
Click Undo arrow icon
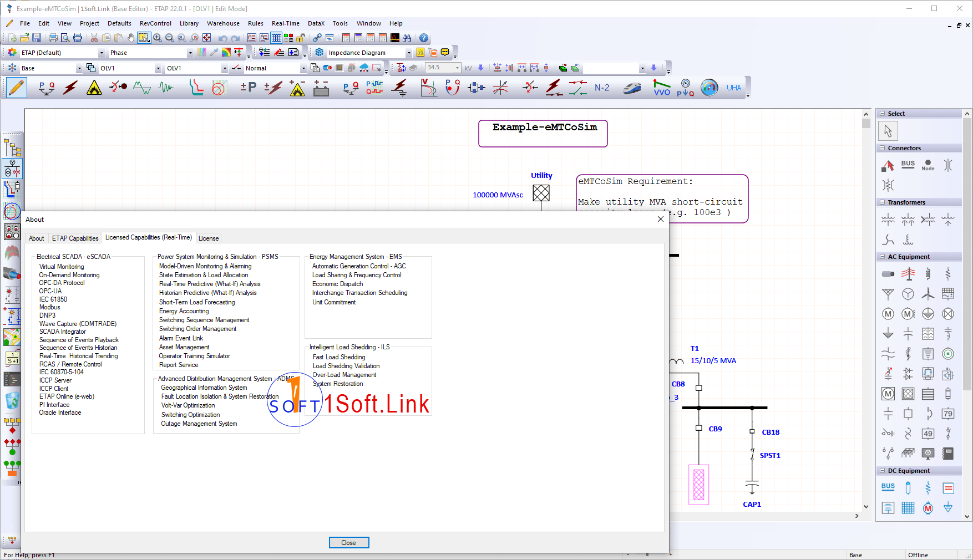222,38
